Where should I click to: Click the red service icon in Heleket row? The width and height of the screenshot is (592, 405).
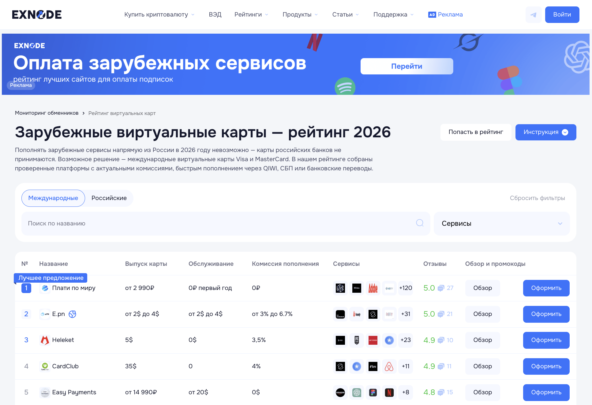pos(373,340)
